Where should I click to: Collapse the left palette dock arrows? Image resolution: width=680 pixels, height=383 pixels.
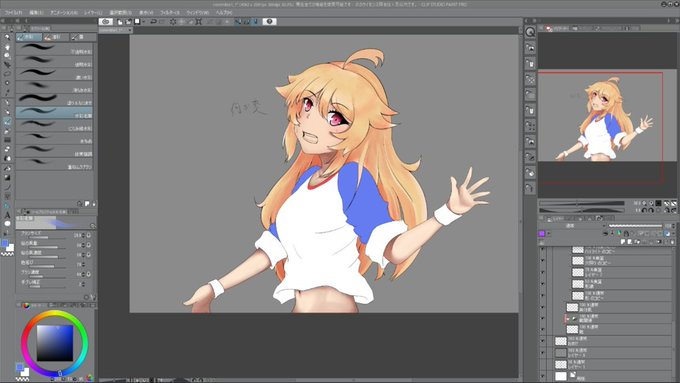pos(4,20)
